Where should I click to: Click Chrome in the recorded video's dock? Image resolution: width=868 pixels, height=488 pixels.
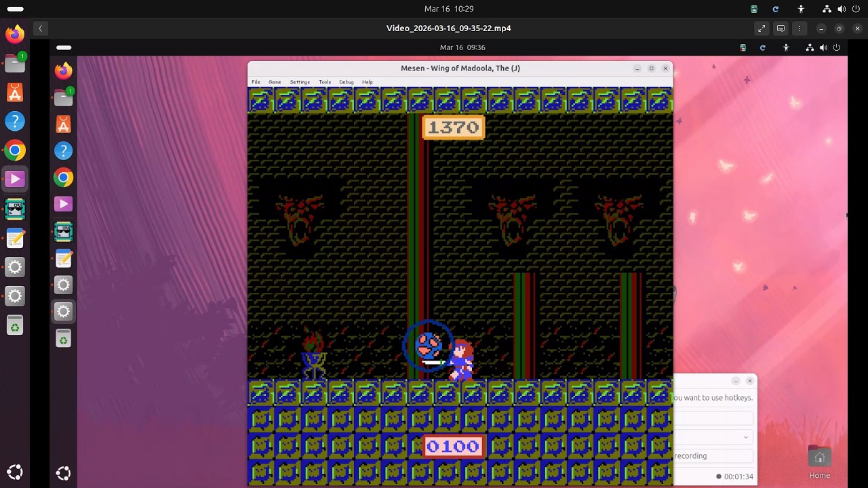[x=63, y=178]
